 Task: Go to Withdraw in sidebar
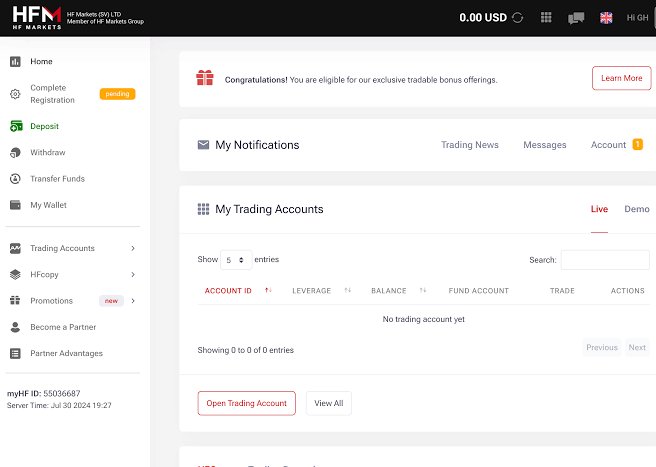pos(47,153)
